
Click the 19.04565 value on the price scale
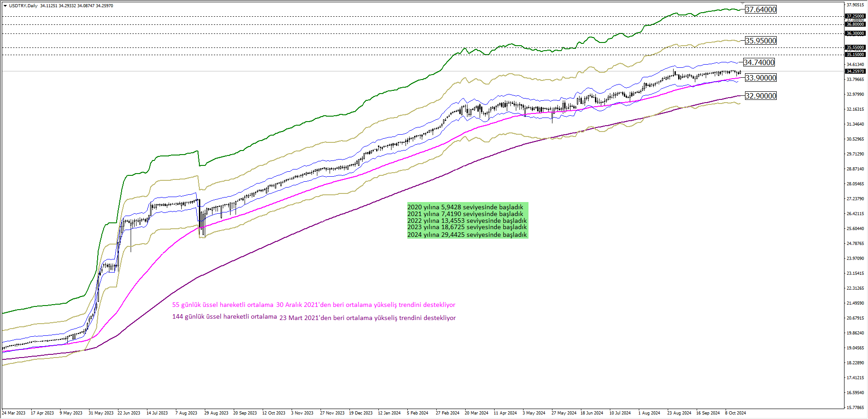tap(855, 348)
